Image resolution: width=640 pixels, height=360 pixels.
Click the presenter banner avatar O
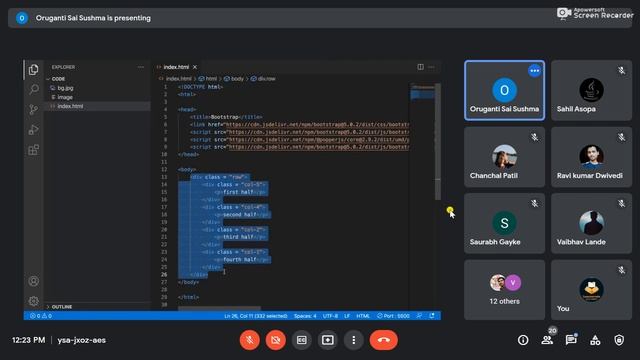click(x=22, y=18)
